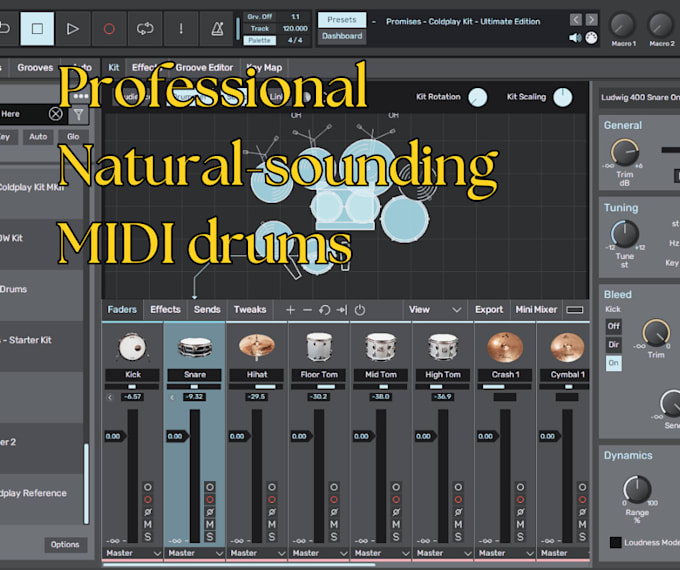Click the MIDI connector icon
The width and height of the screenshot is (680, 570).
[x=591, y=38]
